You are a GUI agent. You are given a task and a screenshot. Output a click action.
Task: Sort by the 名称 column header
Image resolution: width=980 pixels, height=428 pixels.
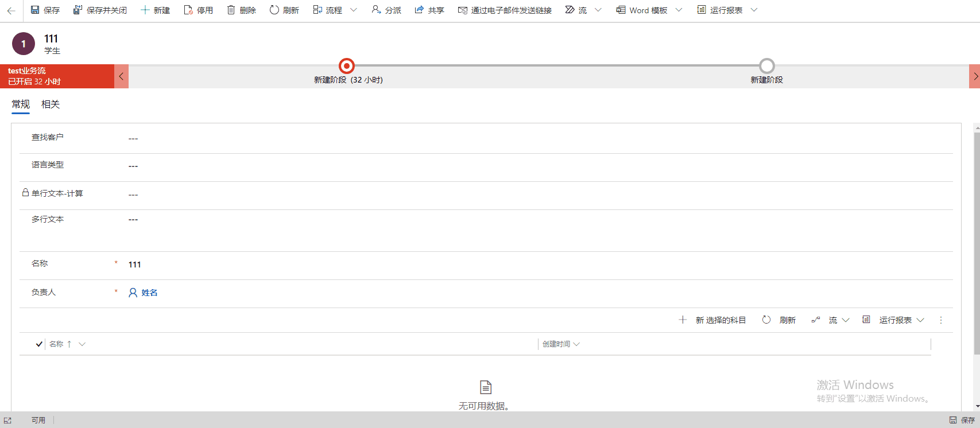[56, 344]
